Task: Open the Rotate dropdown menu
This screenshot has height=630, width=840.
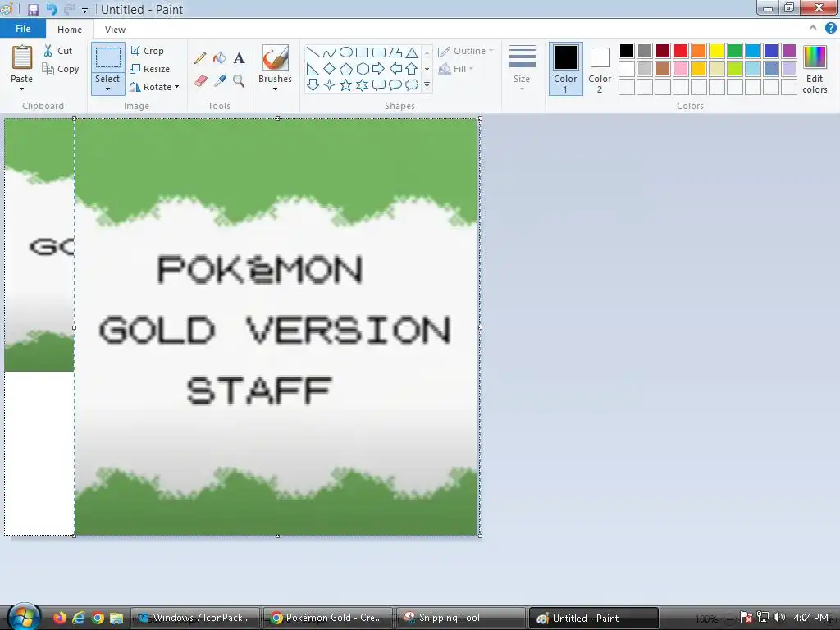Action: [155, 87]
